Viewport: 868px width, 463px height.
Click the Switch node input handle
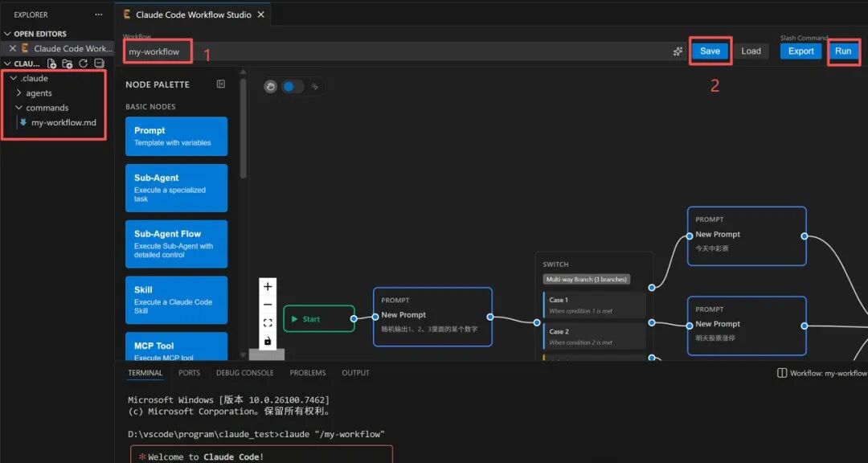536,322
